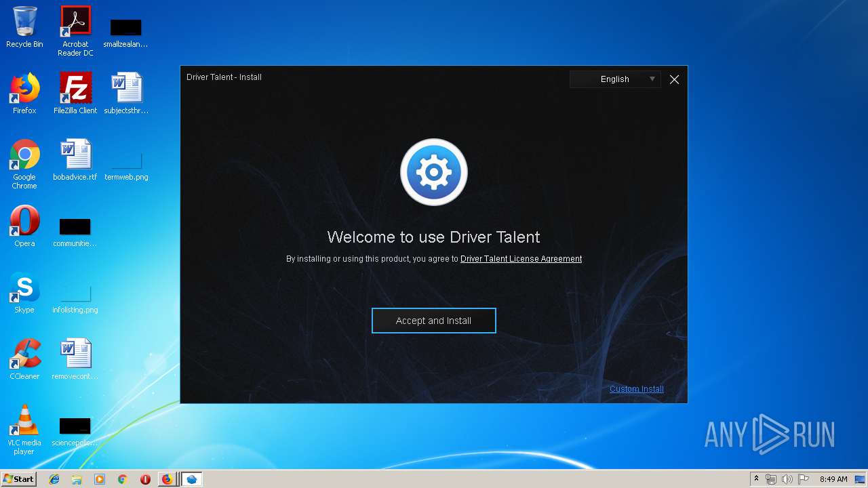Click the Opera taskbar icon
The image size is (868, 488).
coord(145,479)
